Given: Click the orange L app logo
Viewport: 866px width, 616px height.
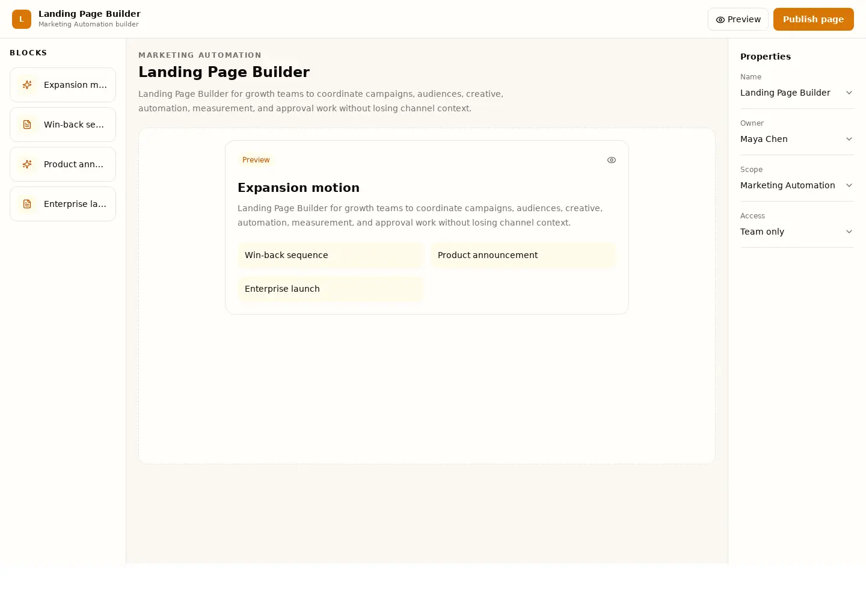Looking at the screenshot, I should (22, 19).
